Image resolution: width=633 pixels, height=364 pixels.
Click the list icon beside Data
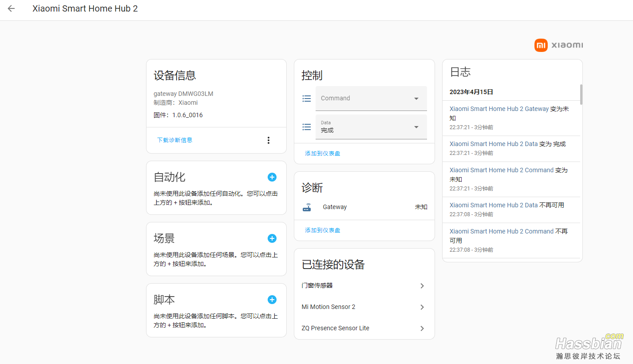(x=306, y=127)
